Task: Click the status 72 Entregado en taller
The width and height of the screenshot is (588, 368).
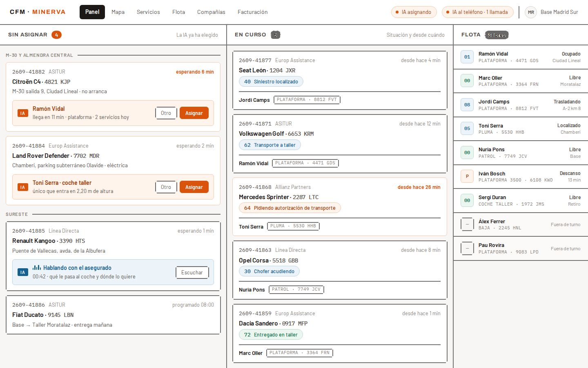Action: pyautogui.click(x=271, y=334)
